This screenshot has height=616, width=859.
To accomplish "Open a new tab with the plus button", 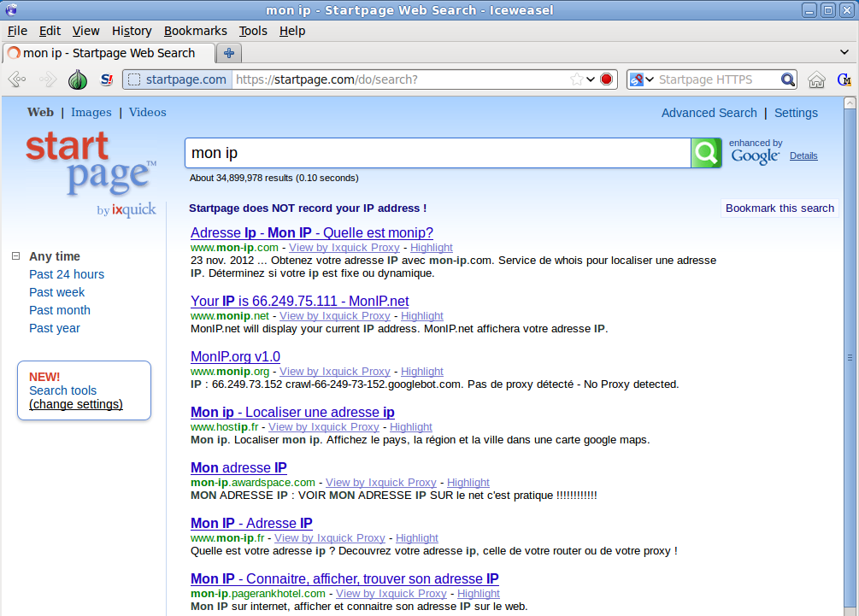I will [229, 53].
